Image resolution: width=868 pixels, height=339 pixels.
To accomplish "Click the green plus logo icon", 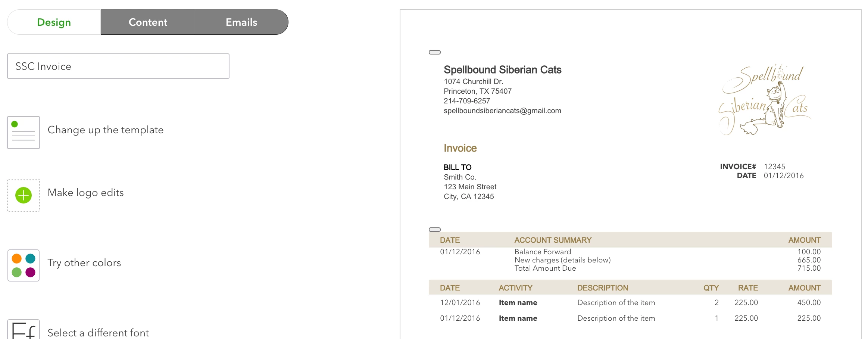I will pyautogui.click(x=24, y=195).
